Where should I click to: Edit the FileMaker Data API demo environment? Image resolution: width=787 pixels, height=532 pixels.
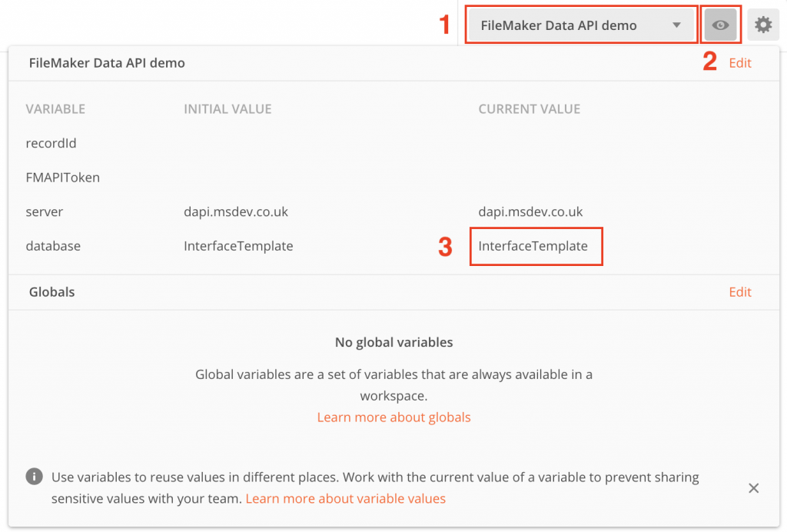click(740, 62)
